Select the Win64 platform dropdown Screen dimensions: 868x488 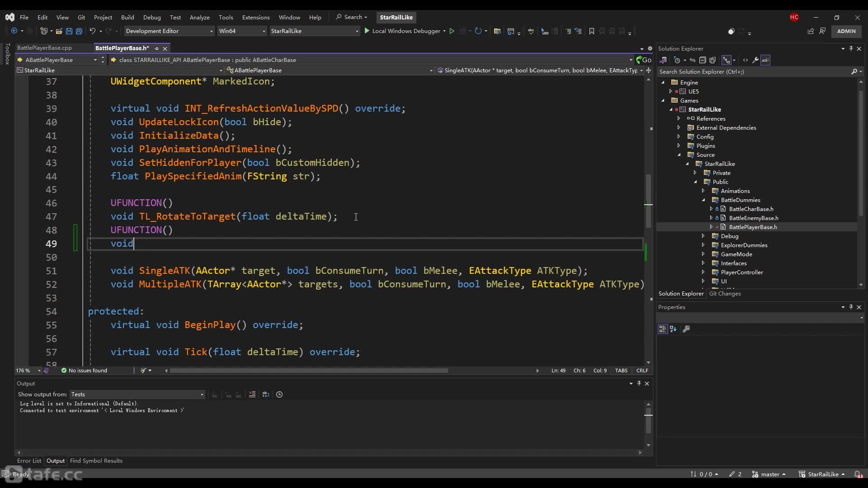coord(241,31)
